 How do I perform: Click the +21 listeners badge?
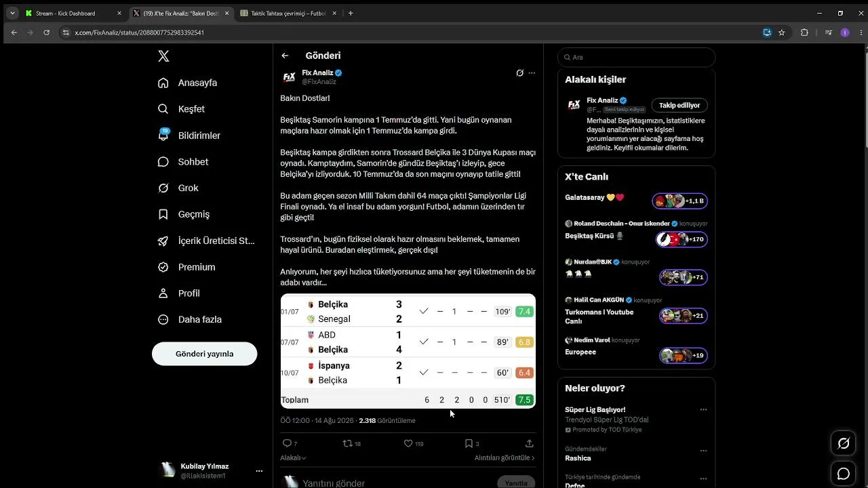coord(684,316)
